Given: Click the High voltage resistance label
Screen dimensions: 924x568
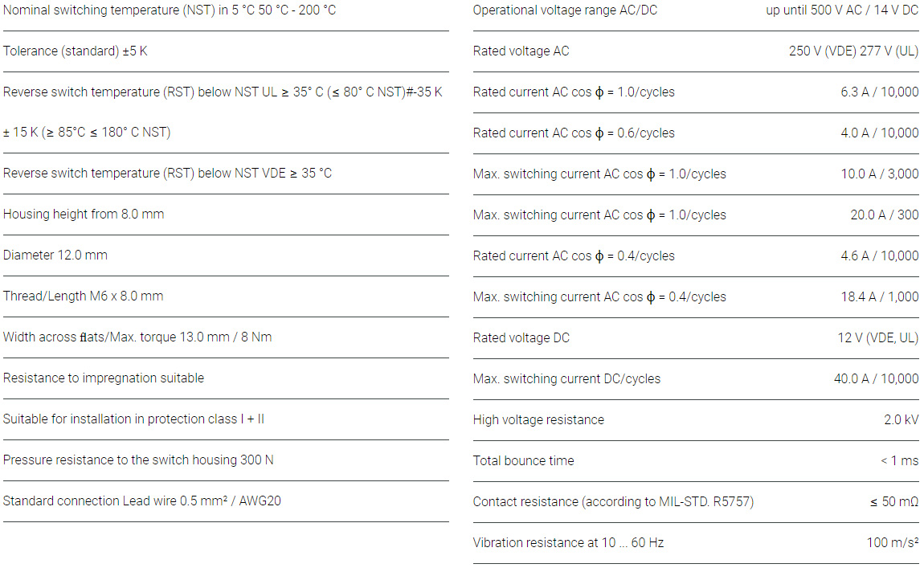Looking at the screenshot, I should [538, 420].
